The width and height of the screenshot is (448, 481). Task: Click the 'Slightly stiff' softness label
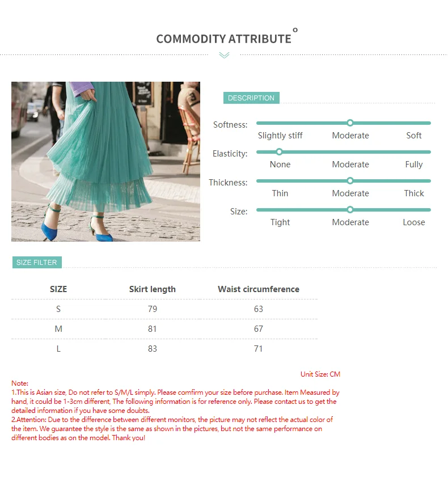[x=280, y=135]
